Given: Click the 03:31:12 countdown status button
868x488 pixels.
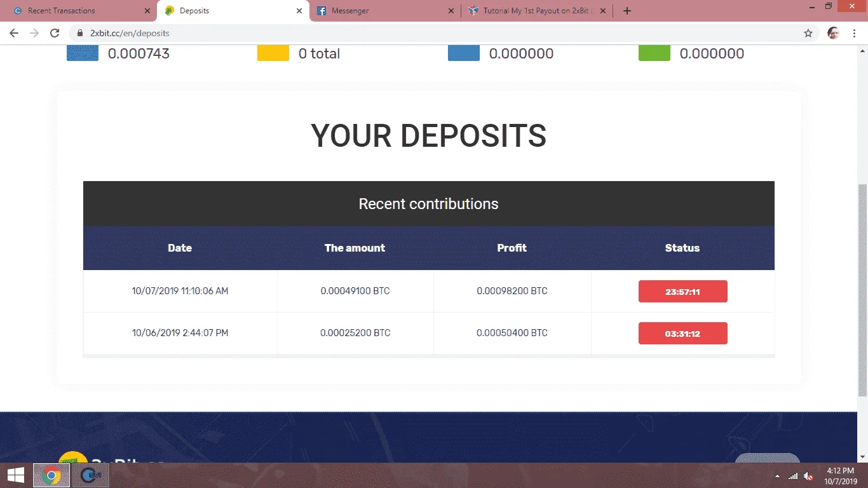Looking at the screenshot, I should [x=683, y=334].
